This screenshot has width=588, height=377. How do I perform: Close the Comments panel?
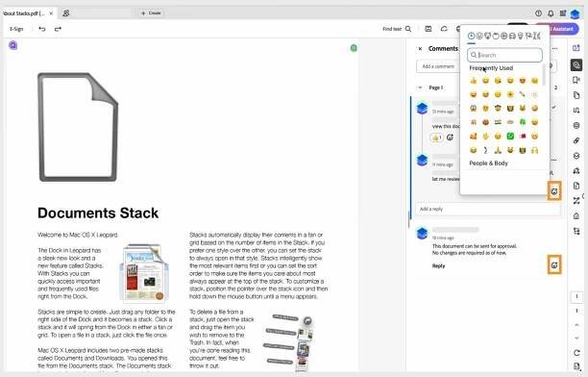420,48
